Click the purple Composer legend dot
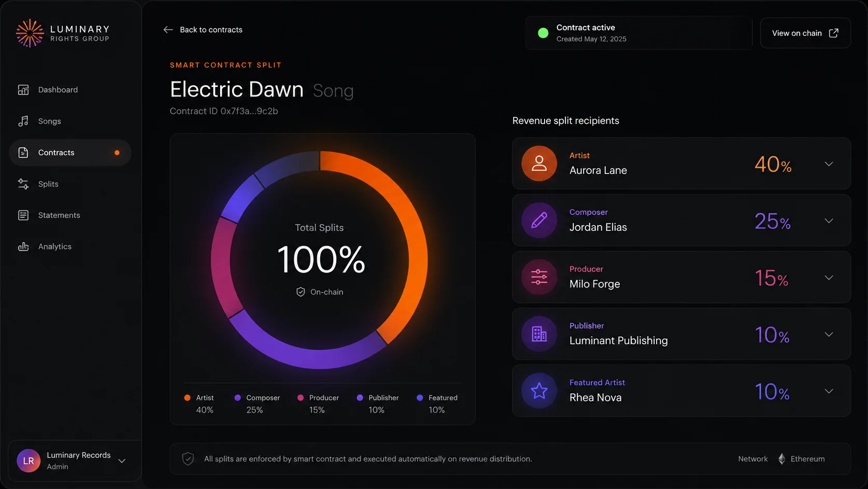868x489 pixels. 238,398
